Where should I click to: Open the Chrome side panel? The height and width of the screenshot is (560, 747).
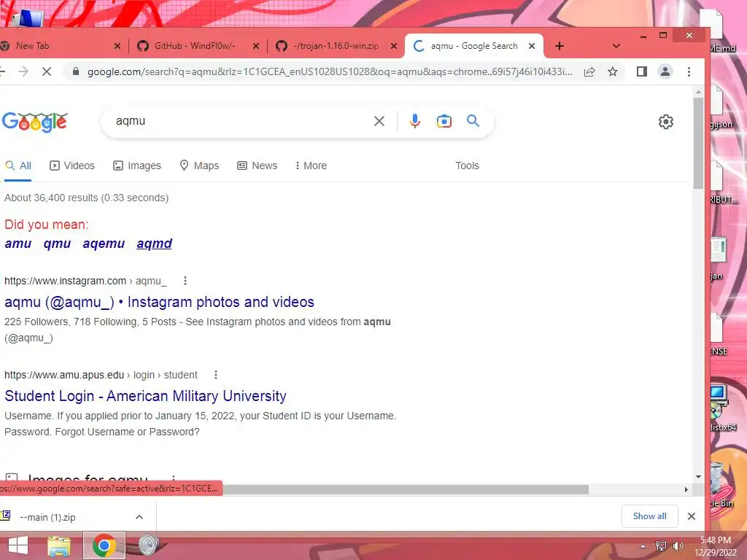(x=642, y=72)
